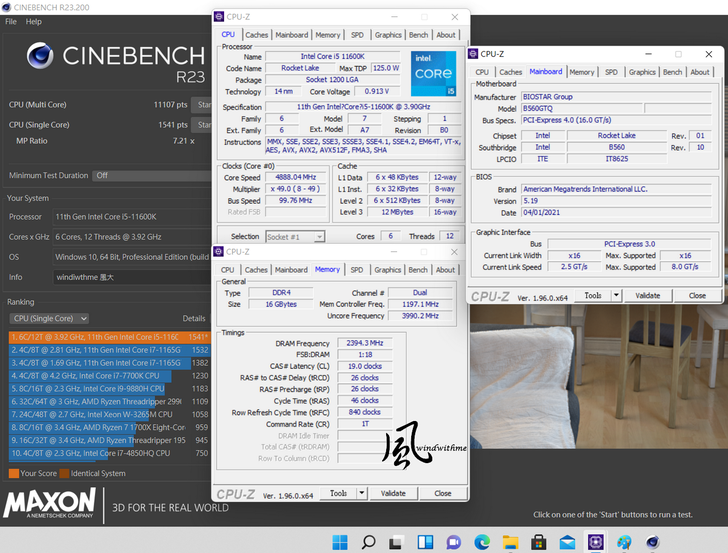Image resolution: width=728 pixels, height=553 pixels.
Task: Open the Widgets panel from taskbar
Action: pos(425,542)
